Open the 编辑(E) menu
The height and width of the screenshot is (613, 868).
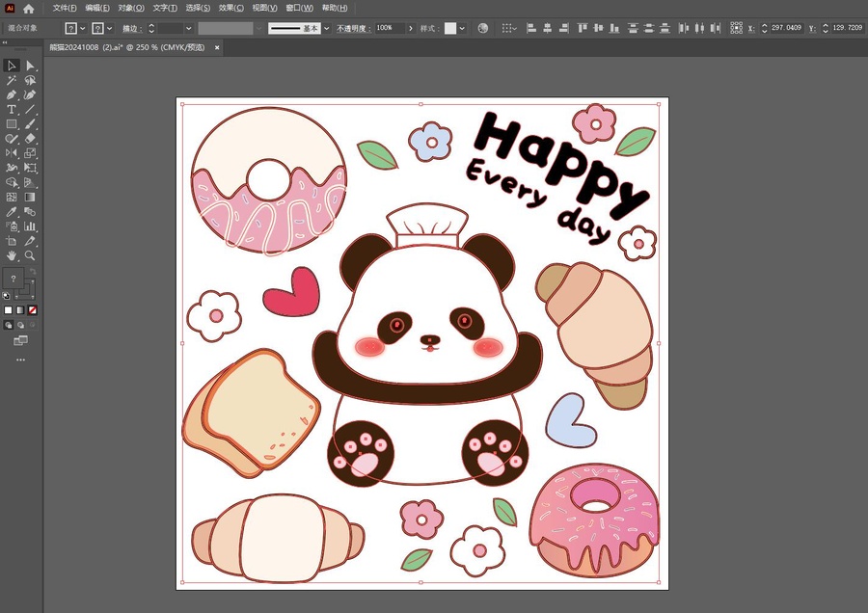pos(97,9)
